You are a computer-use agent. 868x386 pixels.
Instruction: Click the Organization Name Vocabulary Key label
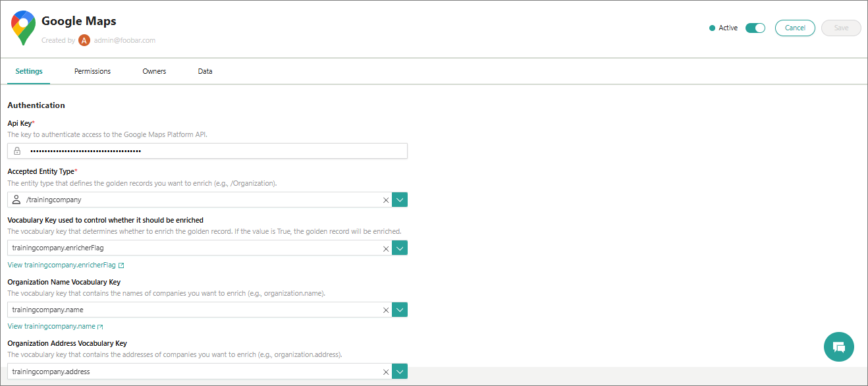pyautogui.click(x=64, y=282)
